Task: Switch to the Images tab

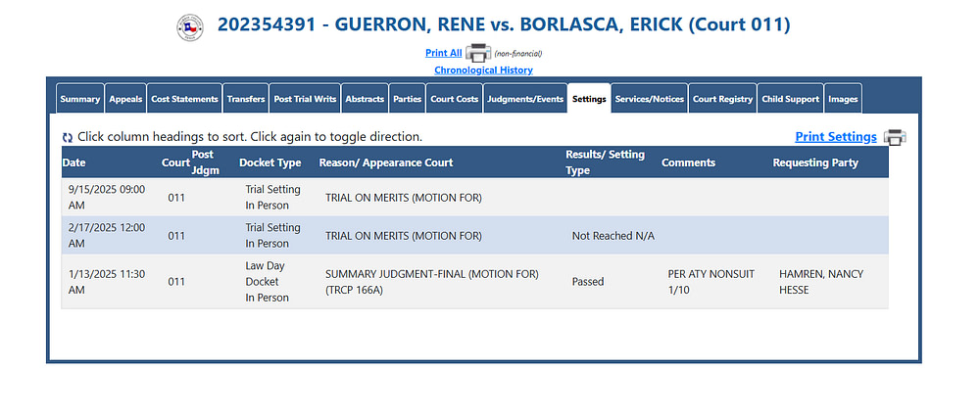Action: click(843, 99)
